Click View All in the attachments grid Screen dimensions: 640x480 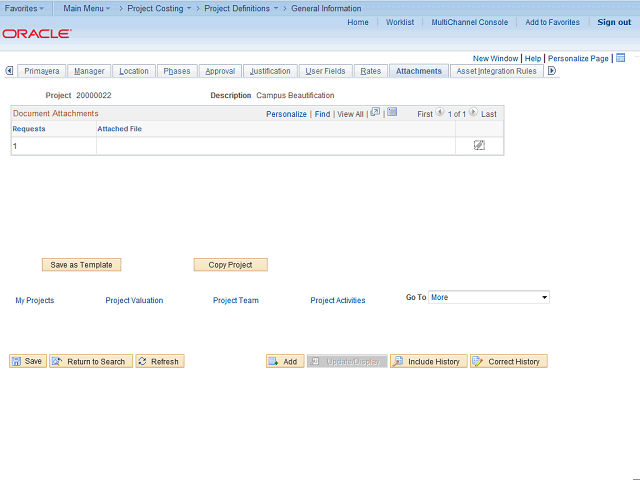(x=350, y=114)
